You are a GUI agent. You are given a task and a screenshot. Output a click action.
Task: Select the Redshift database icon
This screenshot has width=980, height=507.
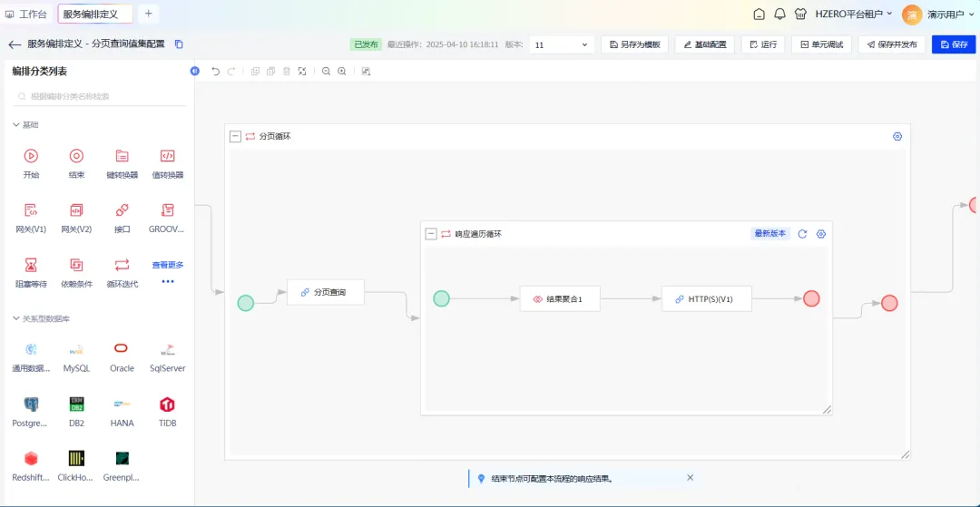(31, 458)
